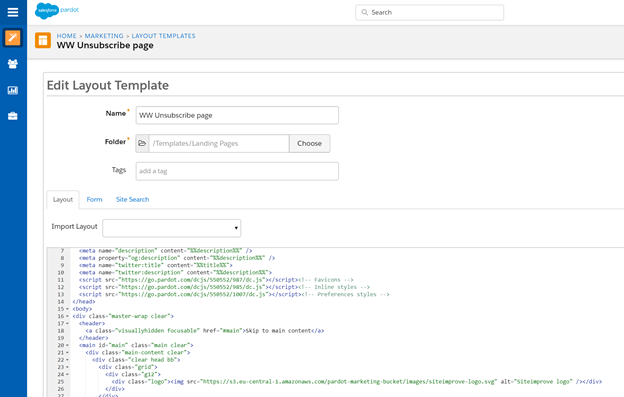This screenshot has width=624, height=397.
Task: Collapse code fold at line 15 body
Action: coord(67,309)
